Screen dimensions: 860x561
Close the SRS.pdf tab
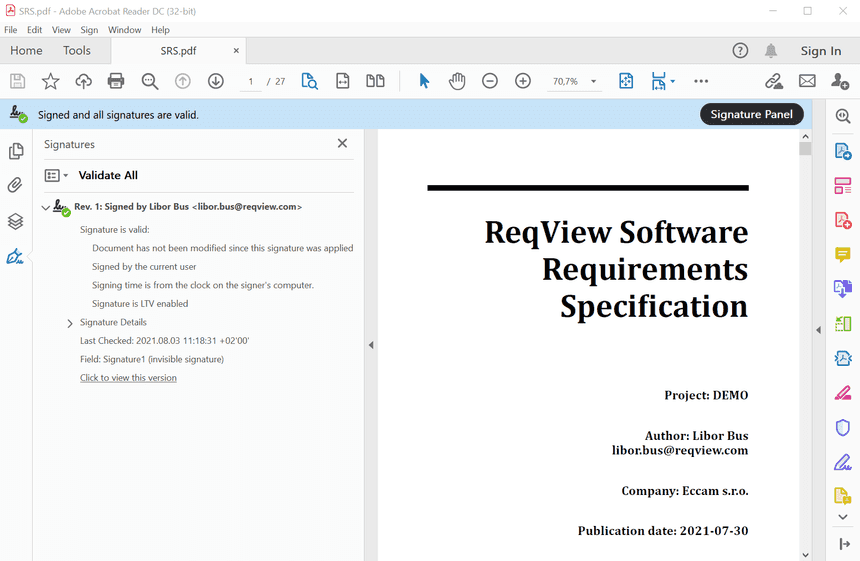point(236,50)
